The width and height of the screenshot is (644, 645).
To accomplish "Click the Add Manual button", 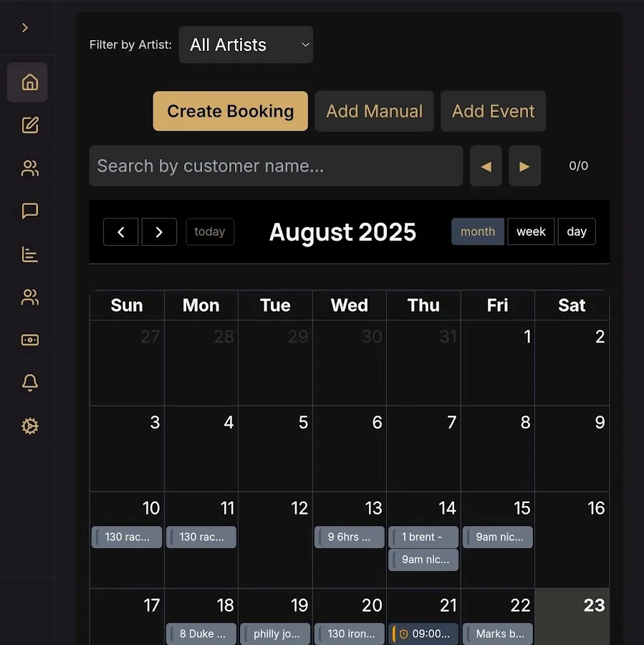I will pos(374,111).
